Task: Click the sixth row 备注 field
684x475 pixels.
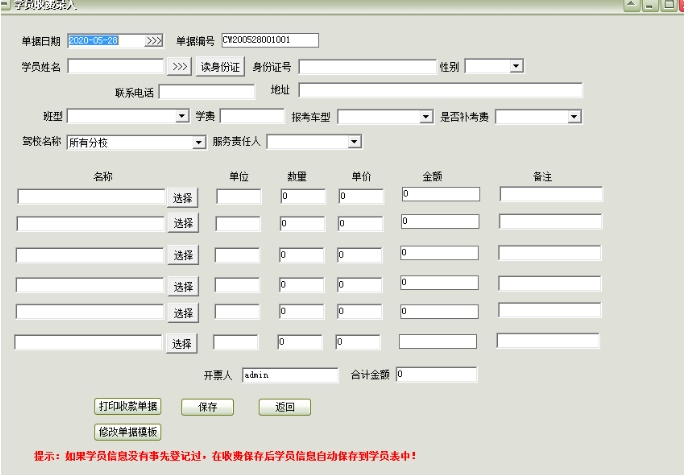Action: [548, 341]
